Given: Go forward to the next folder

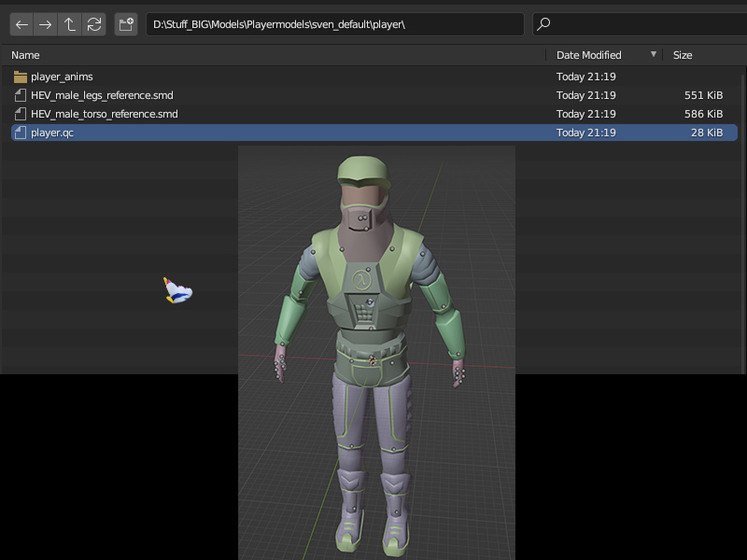Looking at the screenshot, I should click(x=45, y=24).
